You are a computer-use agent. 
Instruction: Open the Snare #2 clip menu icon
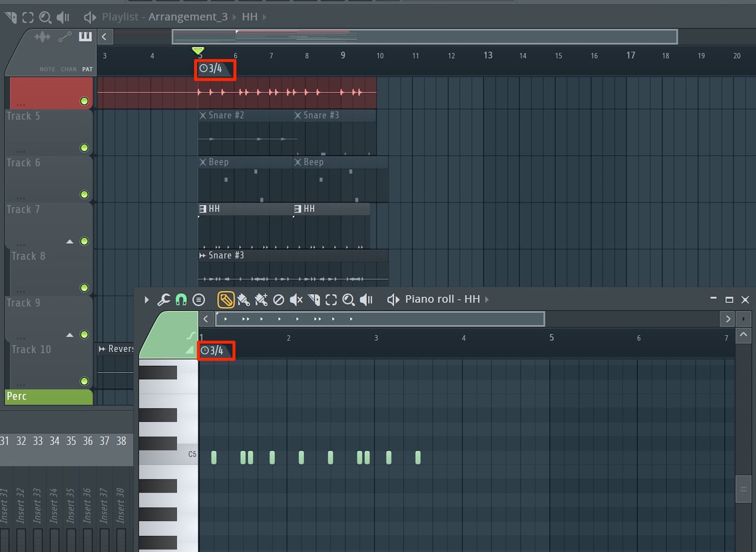[x=203, y=116]
